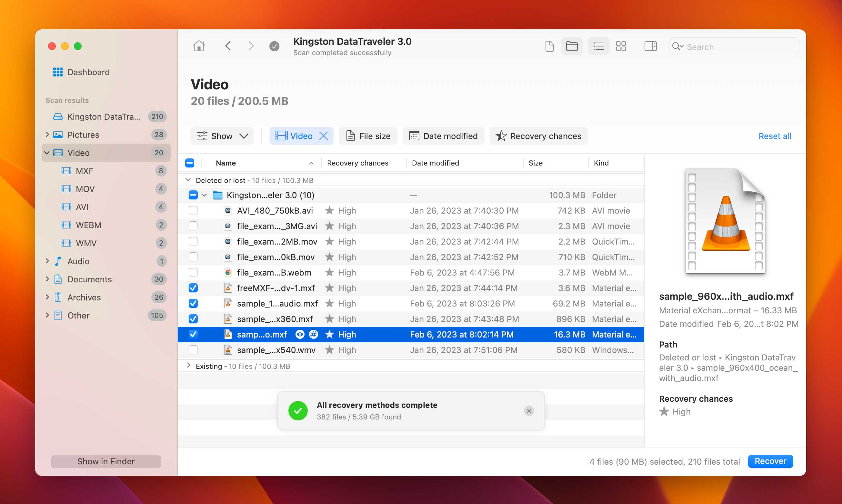
Task: Expand the Existing files group
Action: point(189,366)
